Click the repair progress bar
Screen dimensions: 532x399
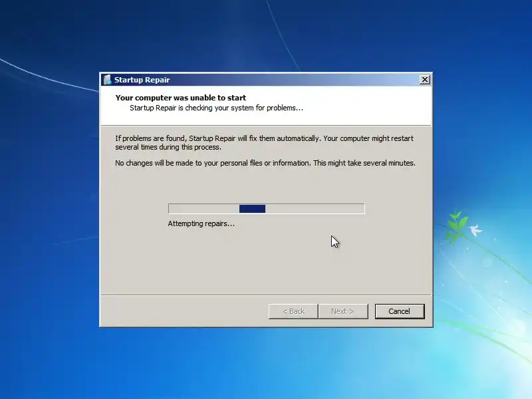pos(267,209)
